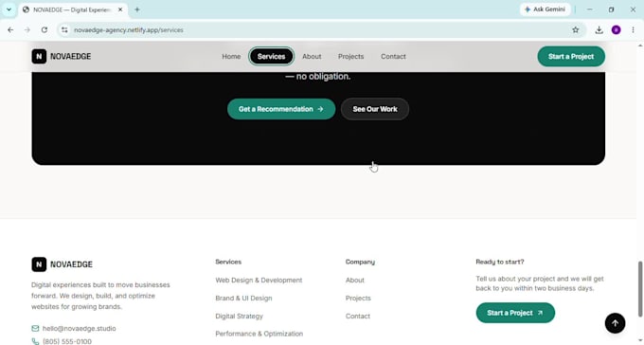
Task: Restore down the browser window
Action: pos(611,9)
